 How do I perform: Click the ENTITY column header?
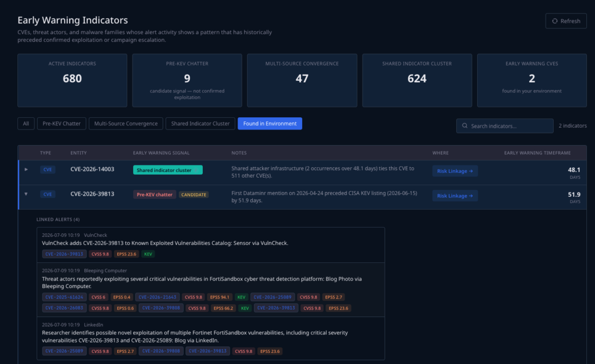click(x=78, y=153)
